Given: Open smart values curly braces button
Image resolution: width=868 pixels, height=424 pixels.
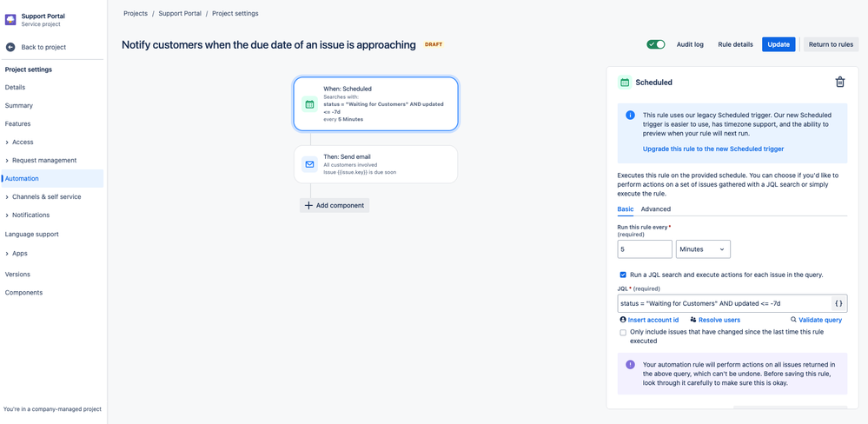Looking at the screenshot, I should tap(838, 303).
